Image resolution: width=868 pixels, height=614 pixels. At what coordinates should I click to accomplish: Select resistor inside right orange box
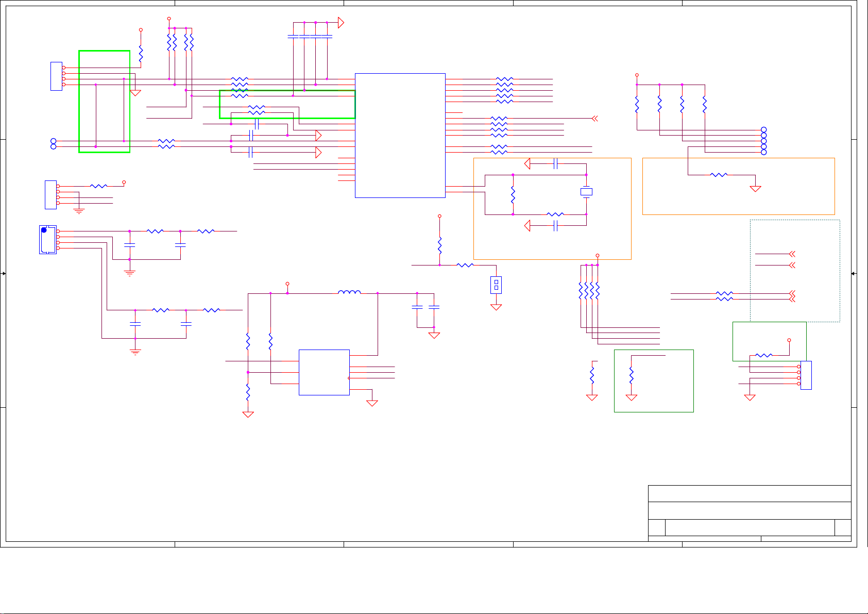[x=719, y=175]
